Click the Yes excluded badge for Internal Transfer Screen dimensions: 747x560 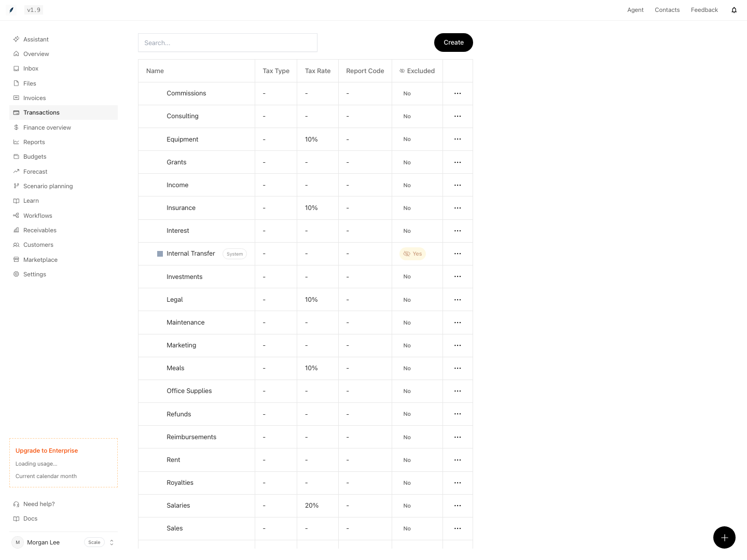pos(412,254)
